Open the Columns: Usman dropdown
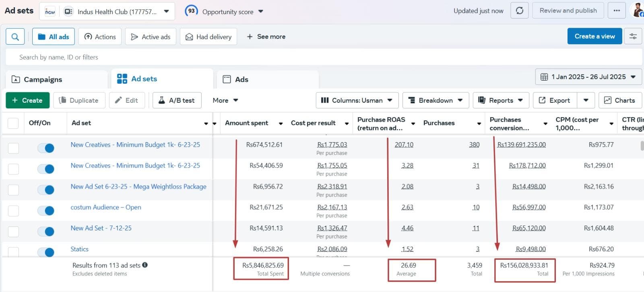This screenshot has width=644, height=292. pyautogui.click(x=357, y=100)
